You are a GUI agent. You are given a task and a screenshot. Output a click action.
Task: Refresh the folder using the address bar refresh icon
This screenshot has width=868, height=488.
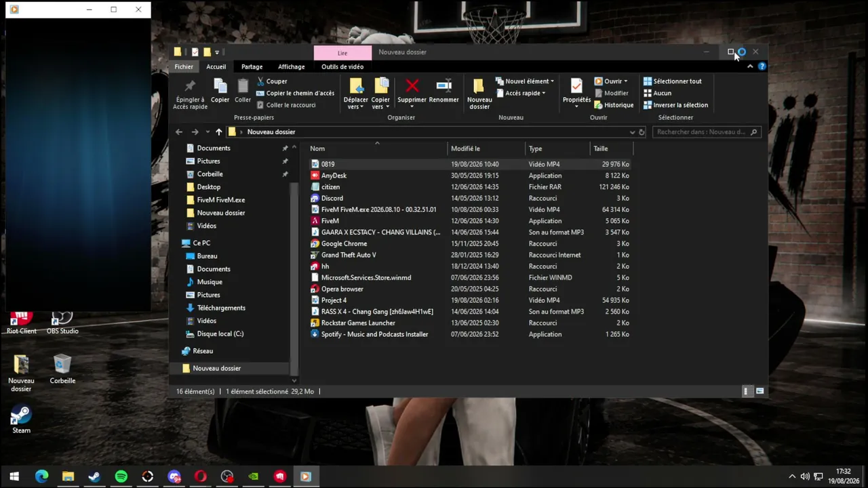coord(642,132)
